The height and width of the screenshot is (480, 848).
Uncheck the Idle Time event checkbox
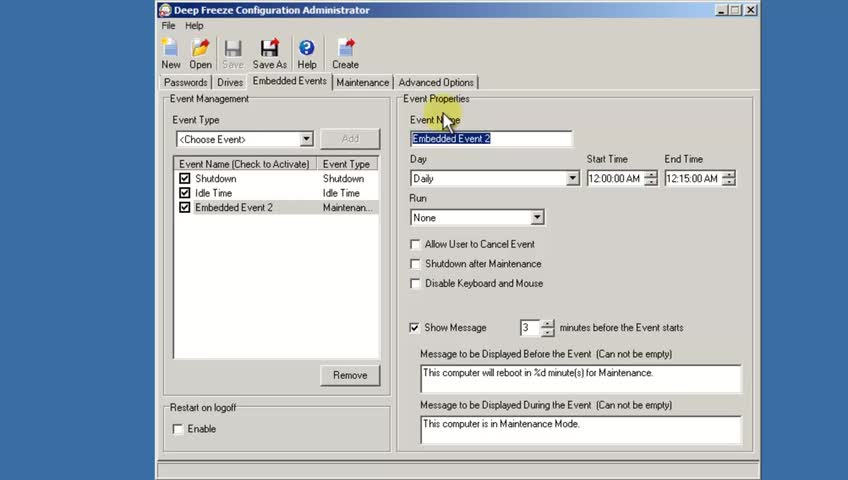[x=184, y=193]
